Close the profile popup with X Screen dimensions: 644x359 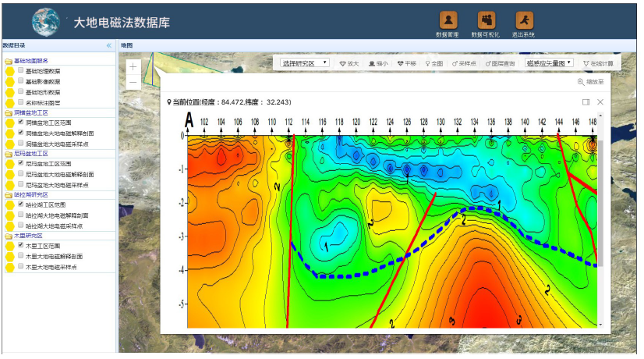[x=600, y=102]
